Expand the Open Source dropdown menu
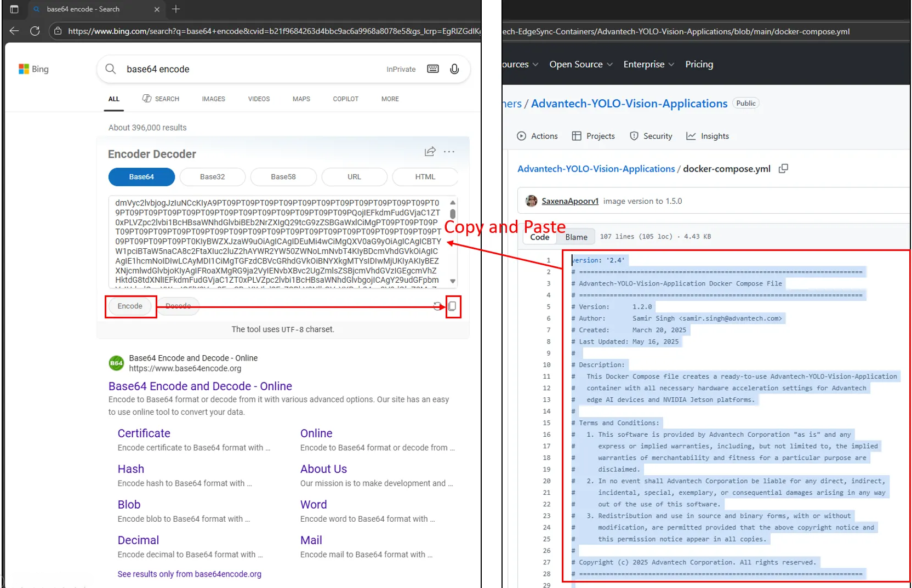912x588 pixels. 580,64
